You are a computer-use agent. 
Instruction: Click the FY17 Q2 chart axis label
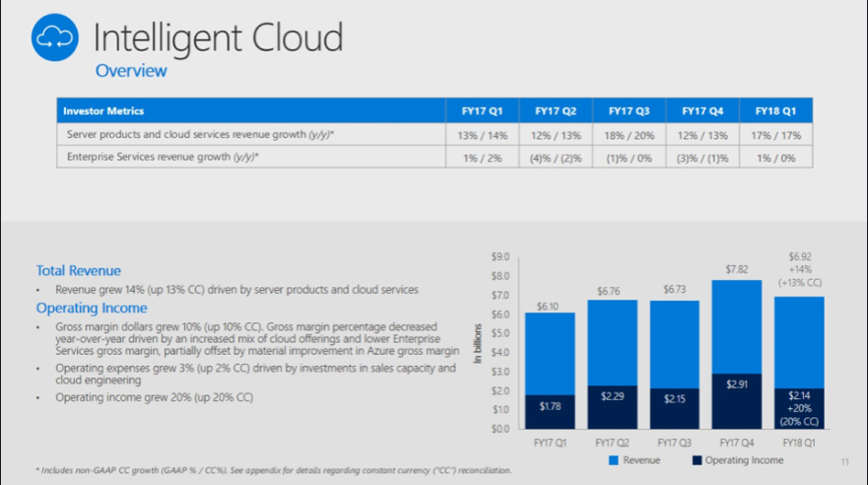coord(615,442)
